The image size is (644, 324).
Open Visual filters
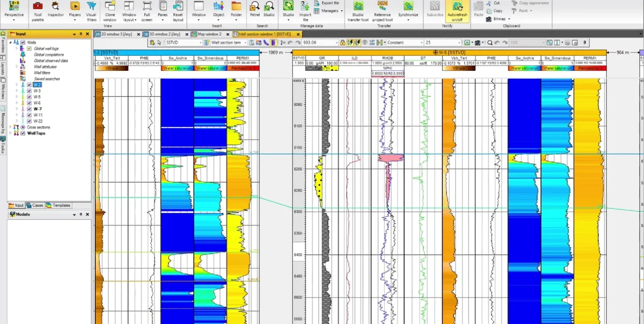(x=91, y=11)
